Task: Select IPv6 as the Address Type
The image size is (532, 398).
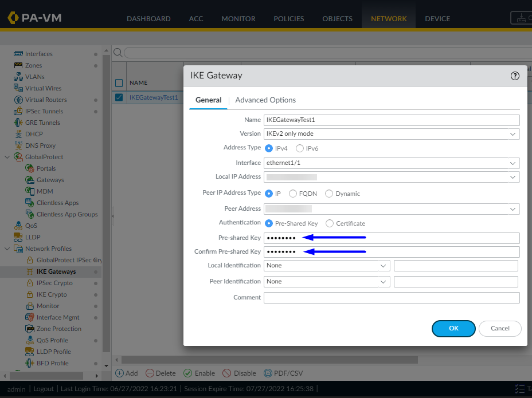Action: click(299, 148)
